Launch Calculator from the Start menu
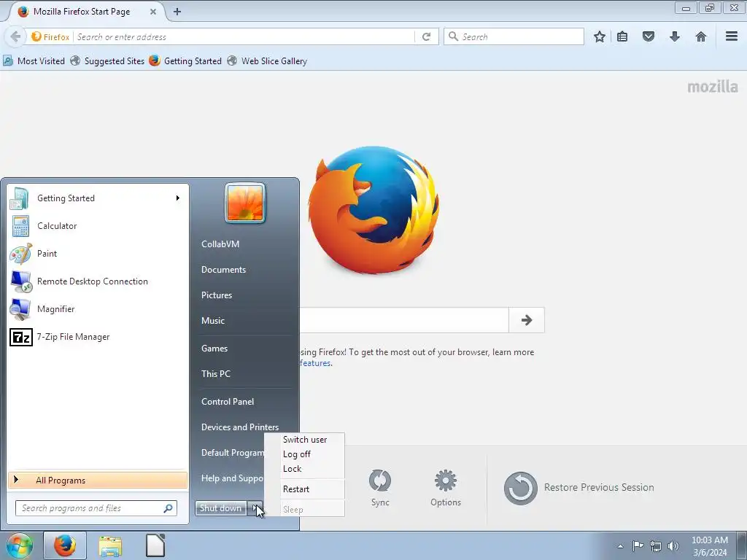The height and width of the screenshot is (560, 747). [98, 226]
